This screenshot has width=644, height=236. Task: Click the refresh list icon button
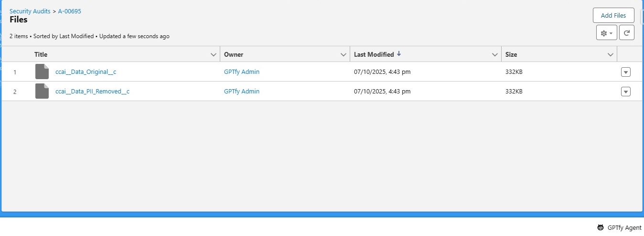coord(626,33)
